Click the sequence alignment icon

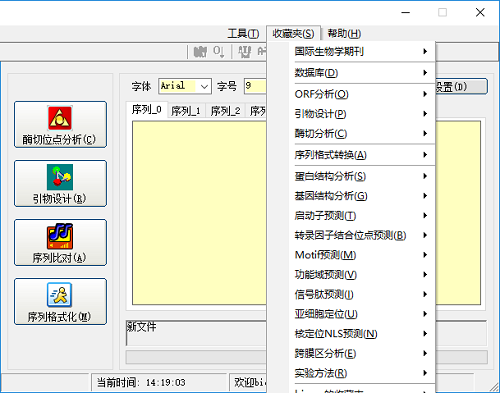pos(60,236)
